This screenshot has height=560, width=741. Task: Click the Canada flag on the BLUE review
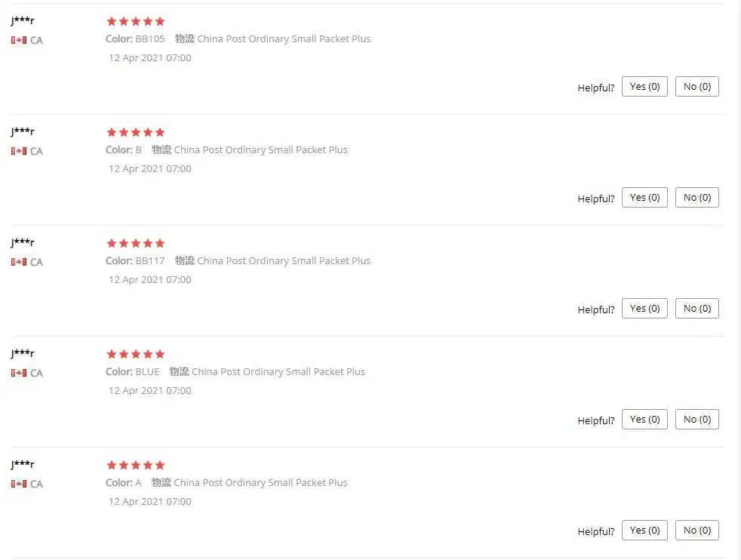[x=19, y=373]
